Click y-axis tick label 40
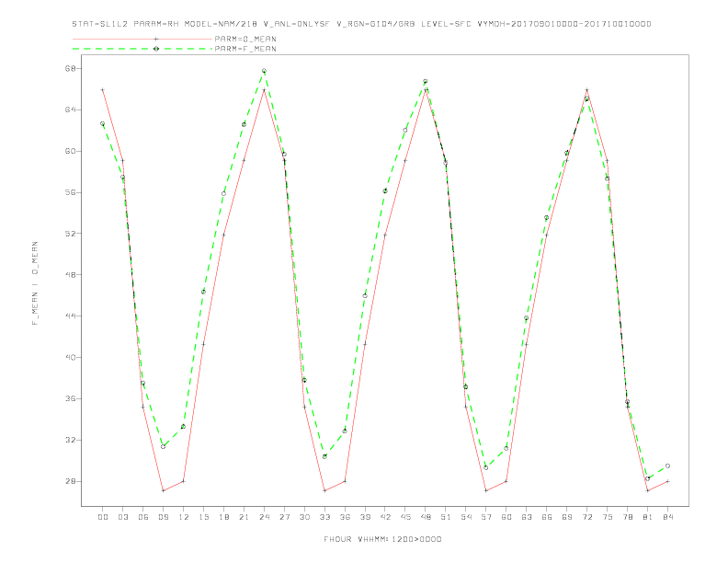The image size is (728, 563). (70, 358)
